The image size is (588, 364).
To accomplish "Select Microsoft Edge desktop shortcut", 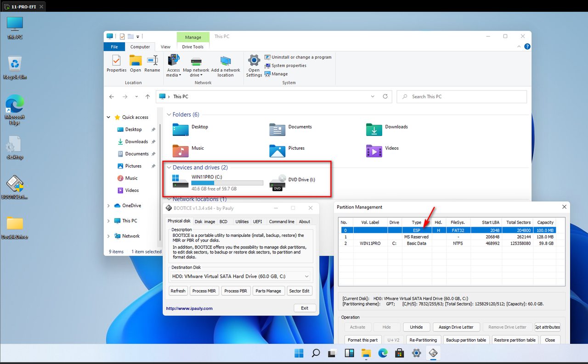I will 15,110.
